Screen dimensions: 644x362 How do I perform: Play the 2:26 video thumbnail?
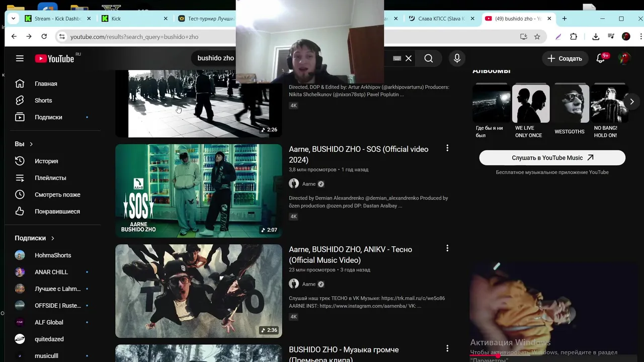coord(199,104)
